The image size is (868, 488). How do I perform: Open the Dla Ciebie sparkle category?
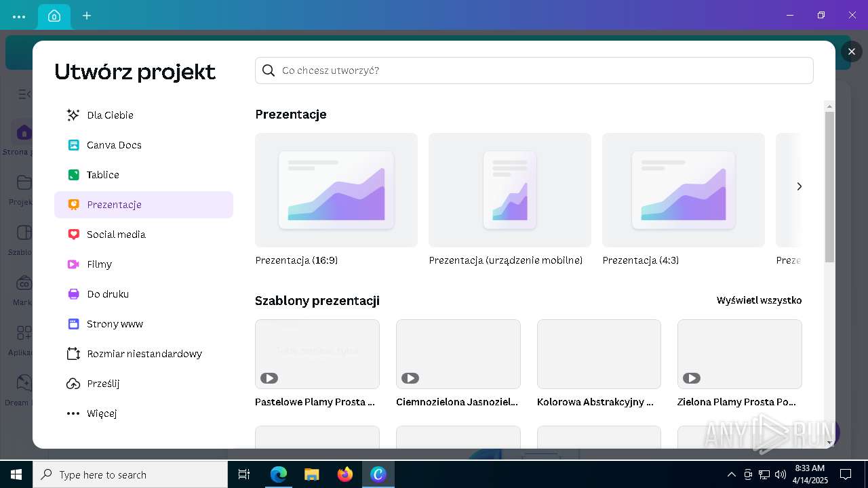click(73, 115)
